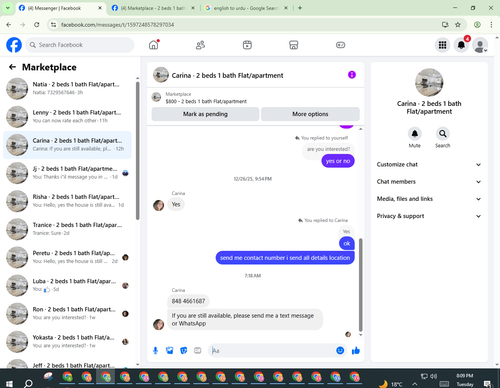Open Peretu chat conversation
Image resolution: width=500 pixels, height=388 pixels.
pos(68,257)
